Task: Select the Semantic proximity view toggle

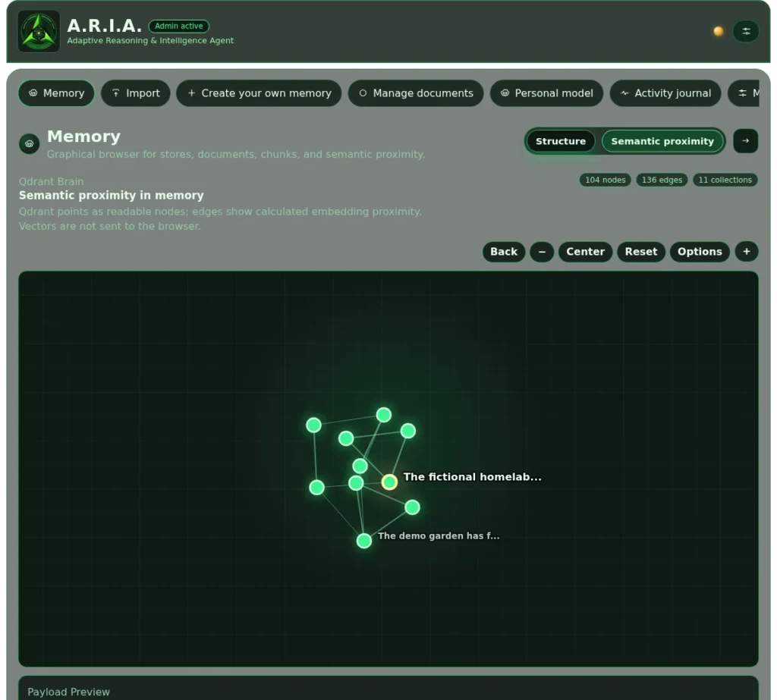Action: pos(662,141)
